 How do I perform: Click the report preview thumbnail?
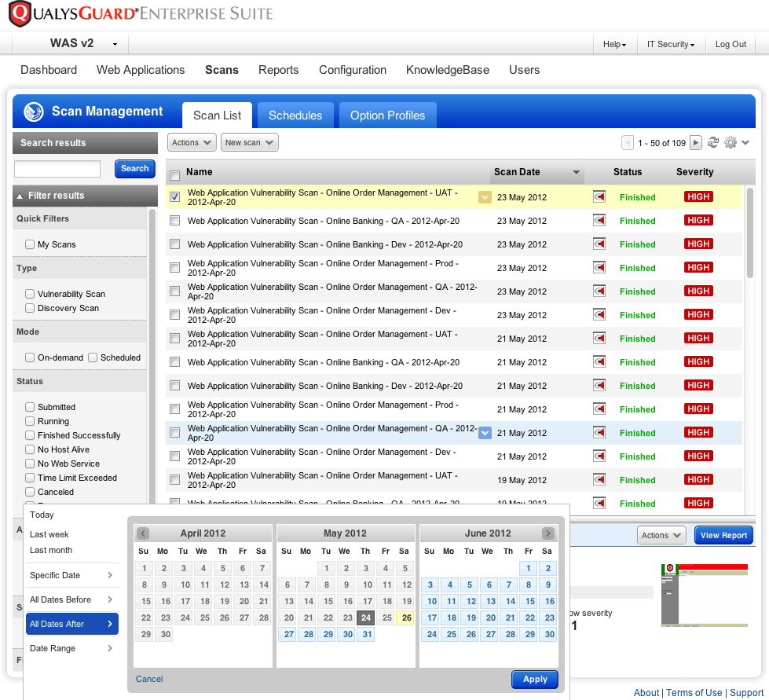(x=705, y=596)
